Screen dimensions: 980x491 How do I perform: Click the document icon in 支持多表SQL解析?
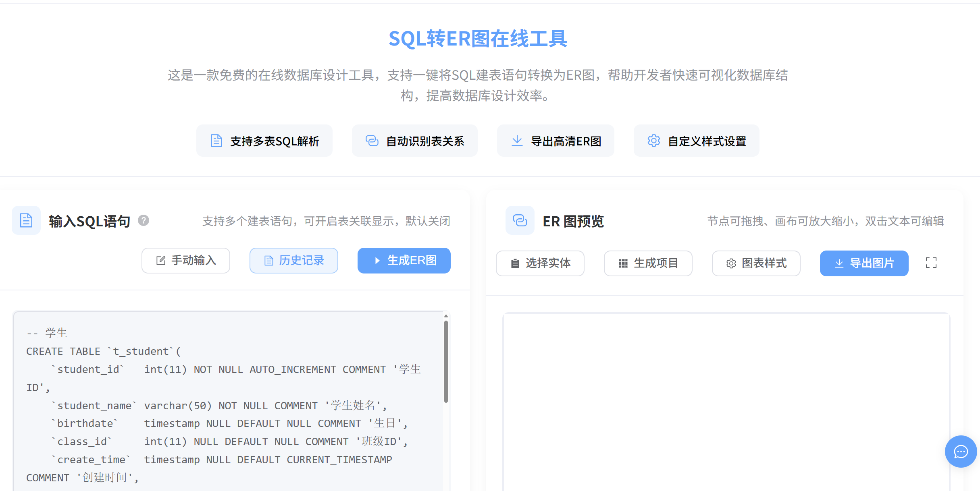(216, 141)
